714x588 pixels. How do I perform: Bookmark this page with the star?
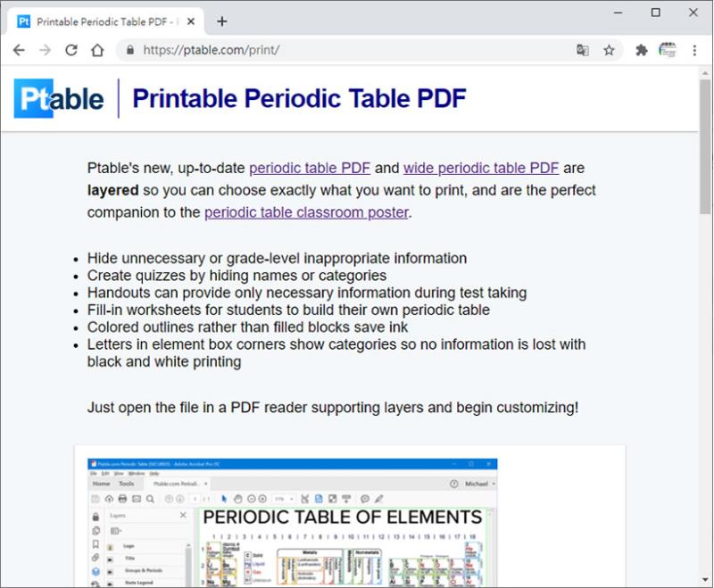(609, 50)
